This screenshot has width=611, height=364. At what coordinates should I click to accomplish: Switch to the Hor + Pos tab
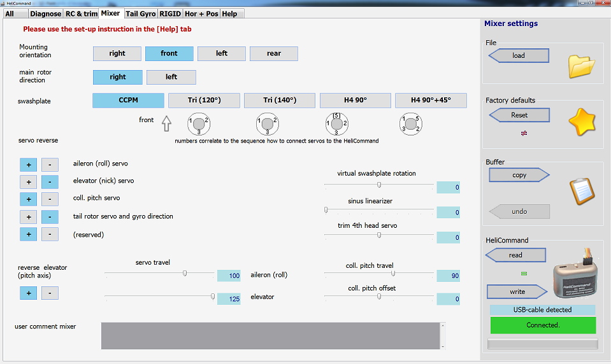(201, 13)
